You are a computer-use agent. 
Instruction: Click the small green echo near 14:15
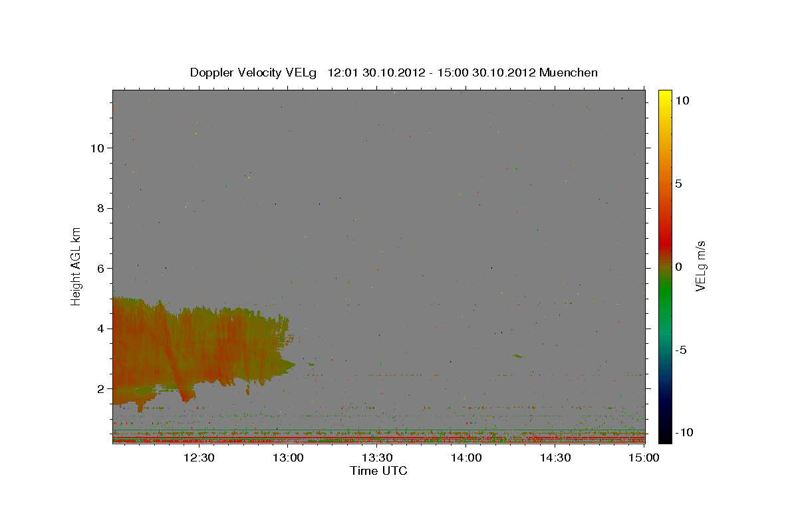(x=519, y=356)
